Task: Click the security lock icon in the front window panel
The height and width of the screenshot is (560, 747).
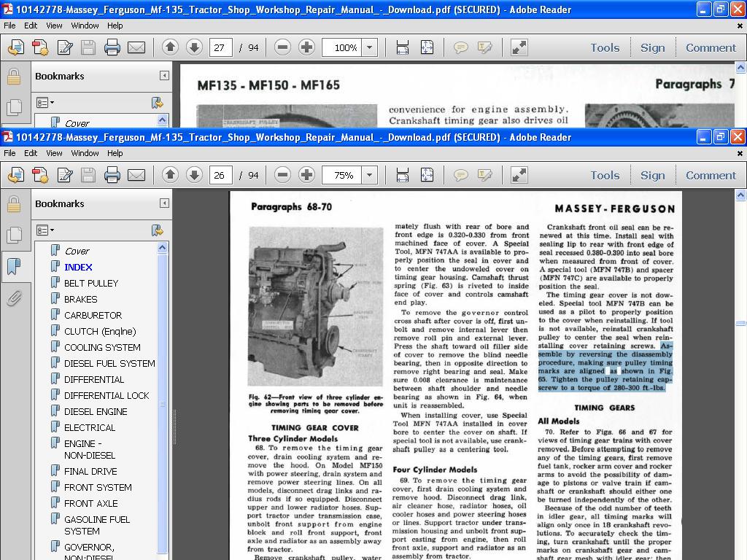Action: click(x=14, y=204)
